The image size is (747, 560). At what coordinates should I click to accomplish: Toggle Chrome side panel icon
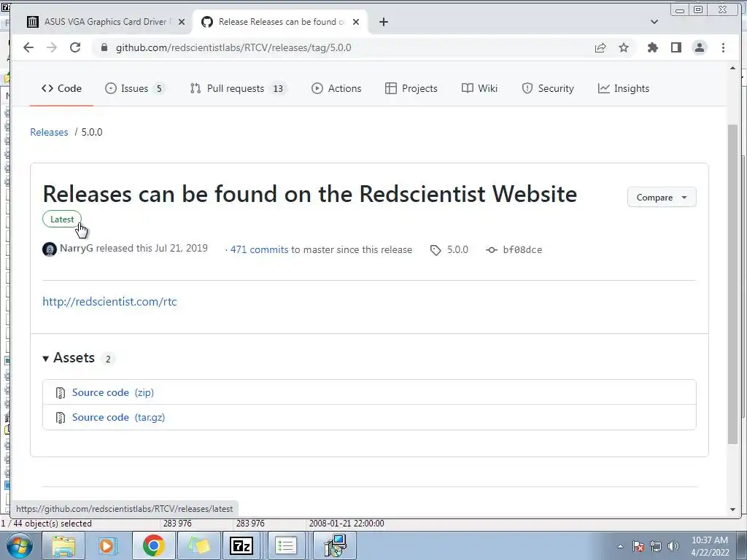pos(676,47)
